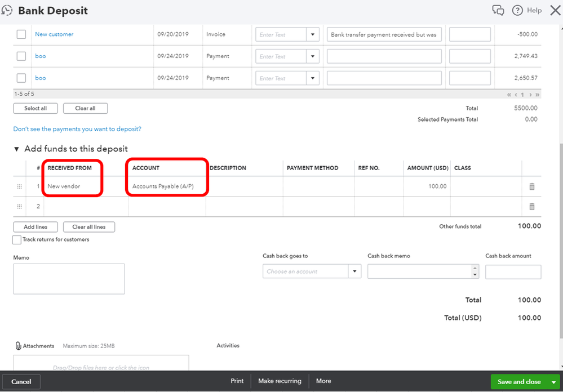The image size is (563, 392).
Task: Click the Choose an account field
Action: [x=305, y=271]
